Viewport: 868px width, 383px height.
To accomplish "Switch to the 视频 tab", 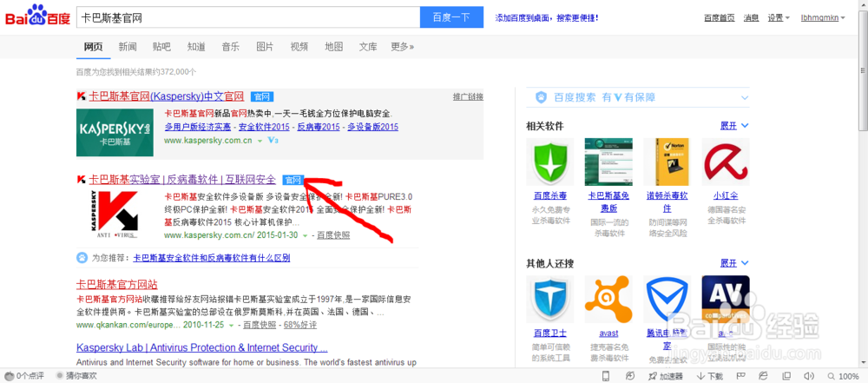I will click(x=299, y=47).
